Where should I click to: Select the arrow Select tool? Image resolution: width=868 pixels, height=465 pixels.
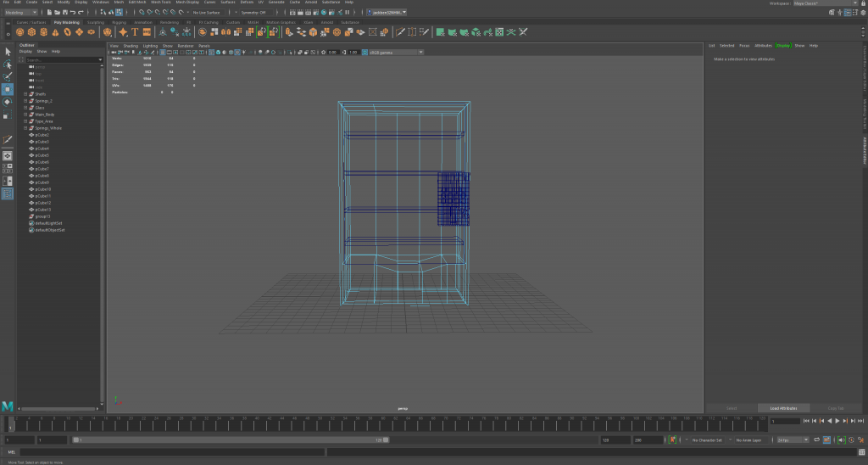[8, 52]
